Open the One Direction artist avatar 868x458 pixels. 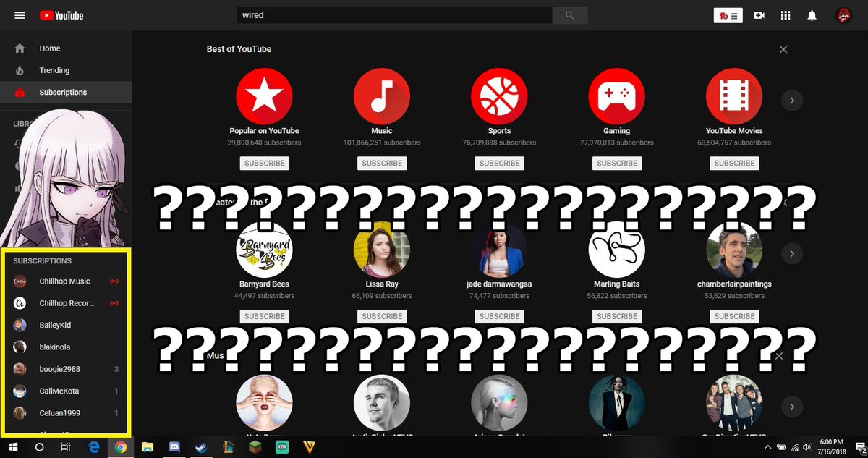point(734,403)
